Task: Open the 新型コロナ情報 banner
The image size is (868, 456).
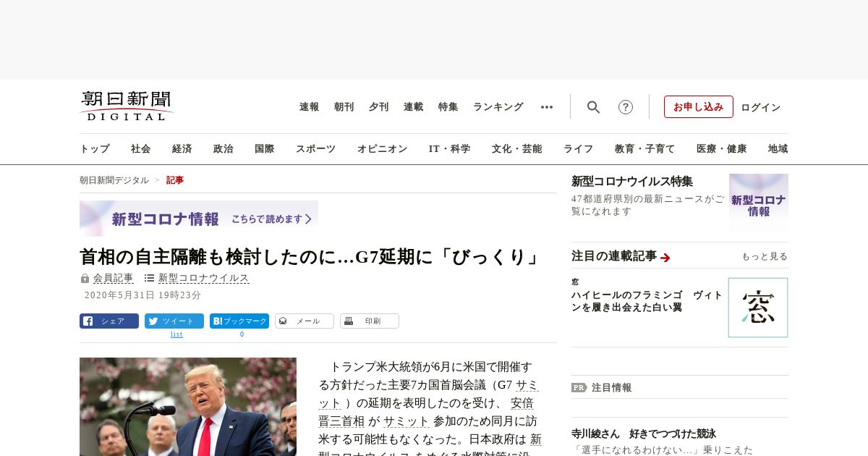Action: [199, 219]
